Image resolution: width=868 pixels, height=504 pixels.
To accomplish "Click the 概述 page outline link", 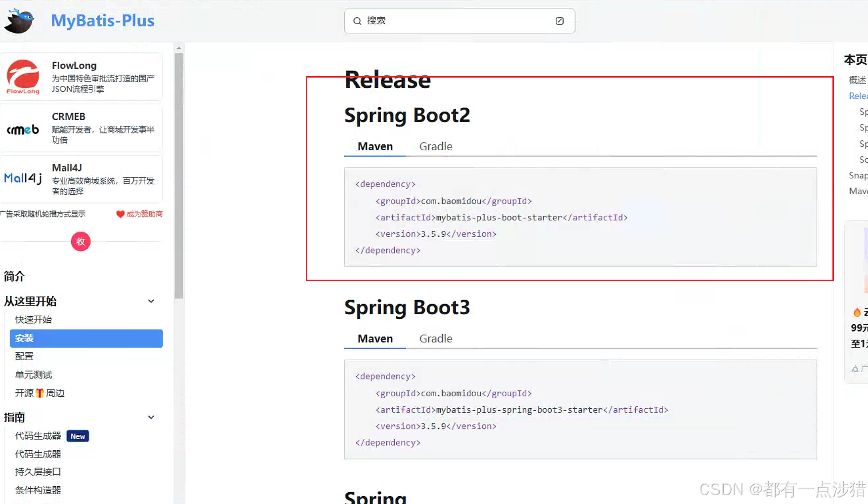I will tap(857, 80).
